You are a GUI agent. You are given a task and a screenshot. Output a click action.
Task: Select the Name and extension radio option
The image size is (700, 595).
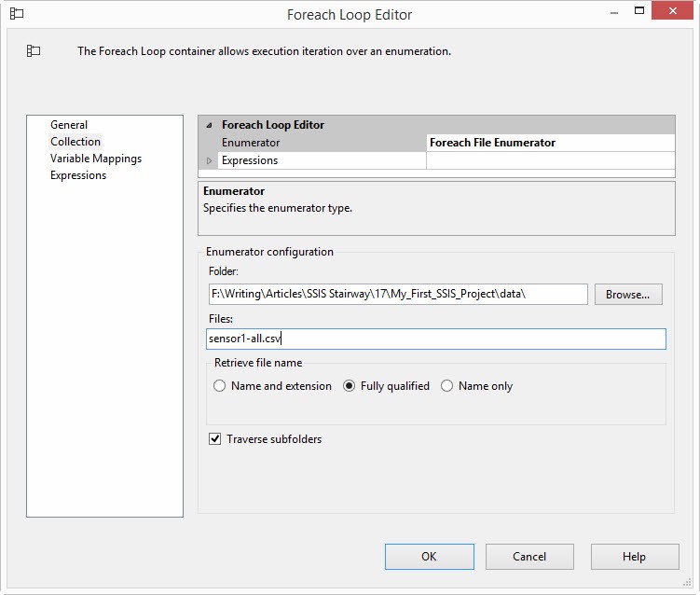click(x=220, y=386)
